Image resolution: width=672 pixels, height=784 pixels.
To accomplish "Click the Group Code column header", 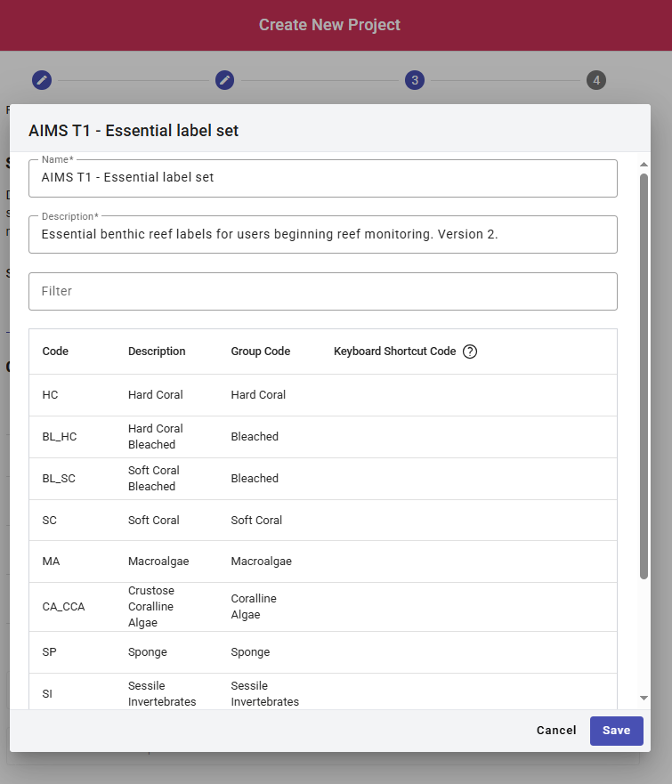I will click(260, 352).
